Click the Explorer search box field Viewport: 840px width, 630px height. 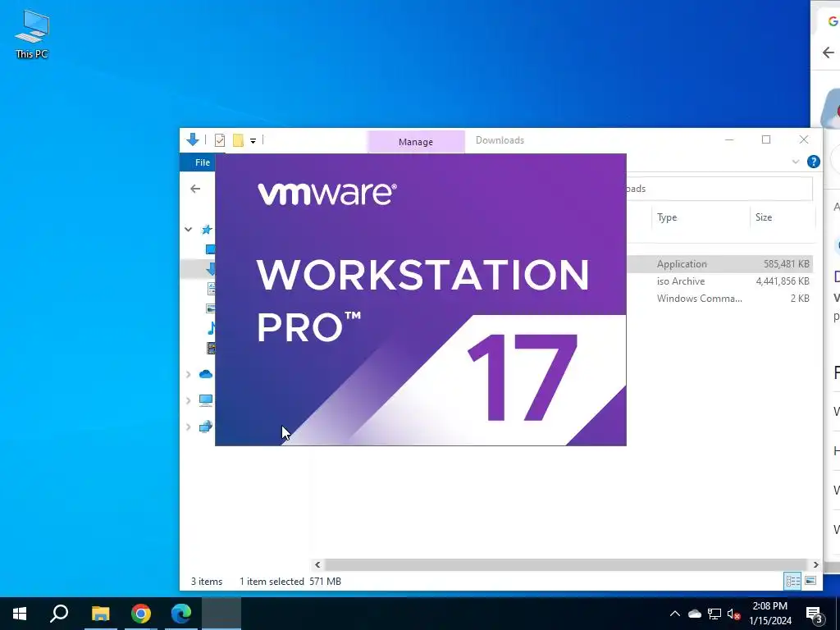tap(719, 189)
